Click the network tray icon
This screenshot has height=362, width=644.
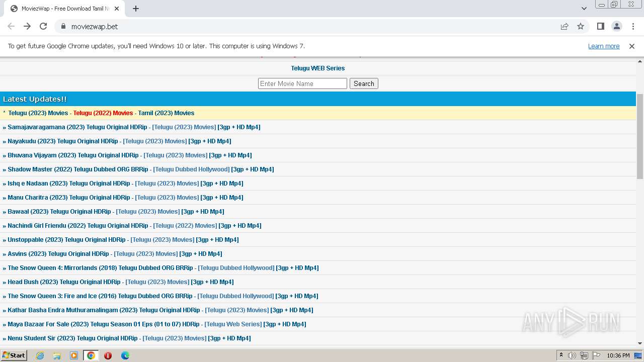[x=584, y=355]
